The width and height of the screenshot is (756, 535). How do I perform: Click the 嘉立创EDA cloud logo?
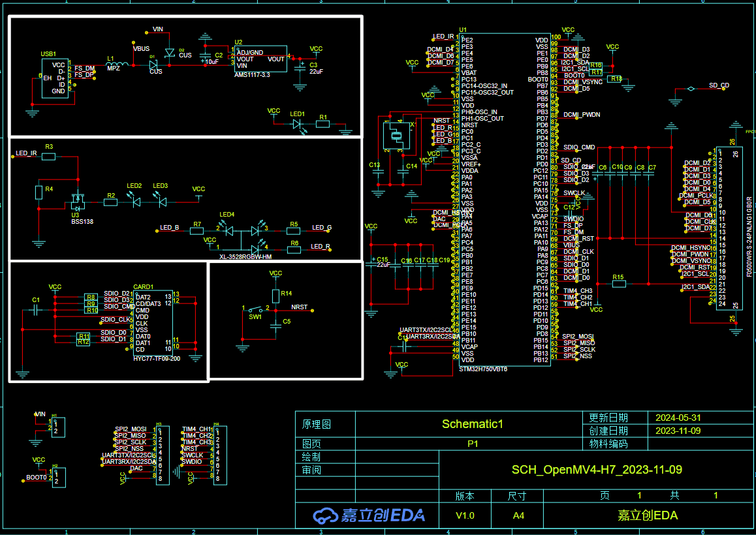pyautogui.click(x=369, y=515)
